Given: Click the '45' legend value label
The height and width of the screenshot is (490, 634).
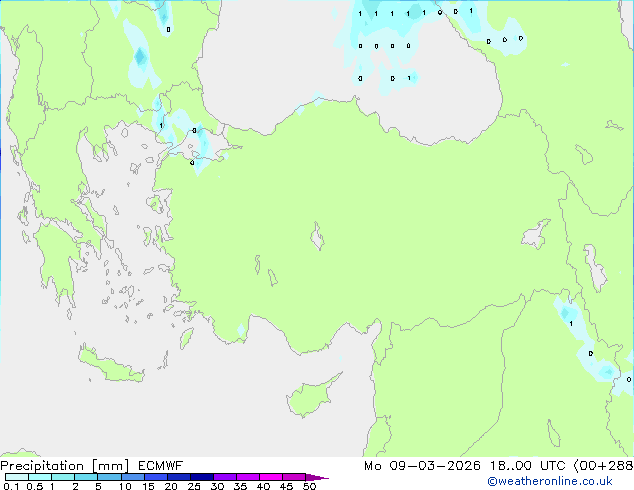Looking at the screenshot, I should tap(286, 486).
